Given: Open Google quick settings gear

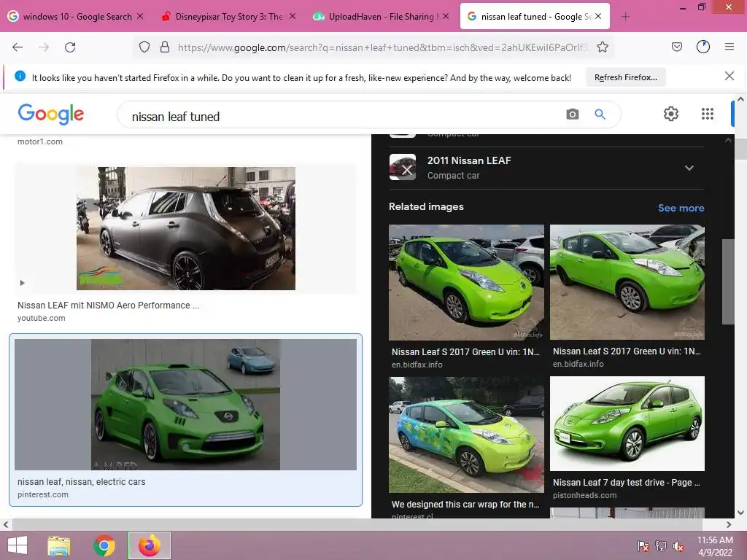Looking at the screenshot, I should point(671,114).
